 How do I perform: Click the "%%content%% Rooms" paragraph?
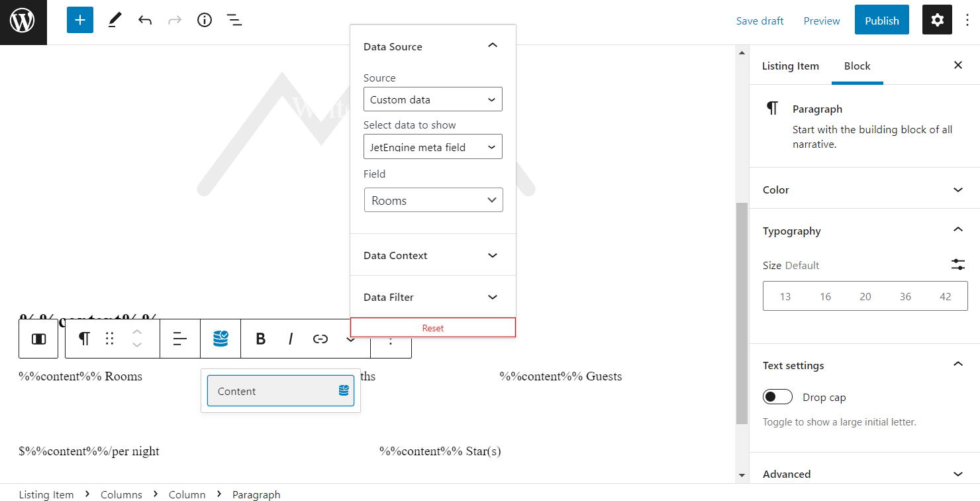80,376
